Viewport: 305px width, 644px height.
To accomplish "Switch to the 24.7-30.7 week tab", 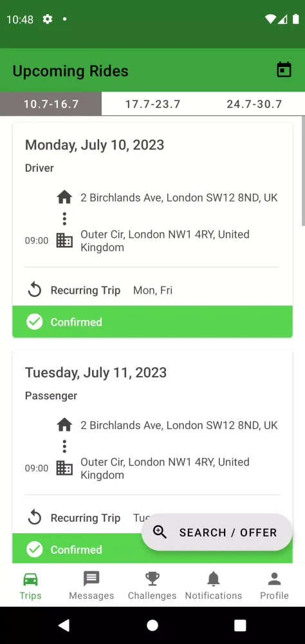I will click(x=254, y=104).
